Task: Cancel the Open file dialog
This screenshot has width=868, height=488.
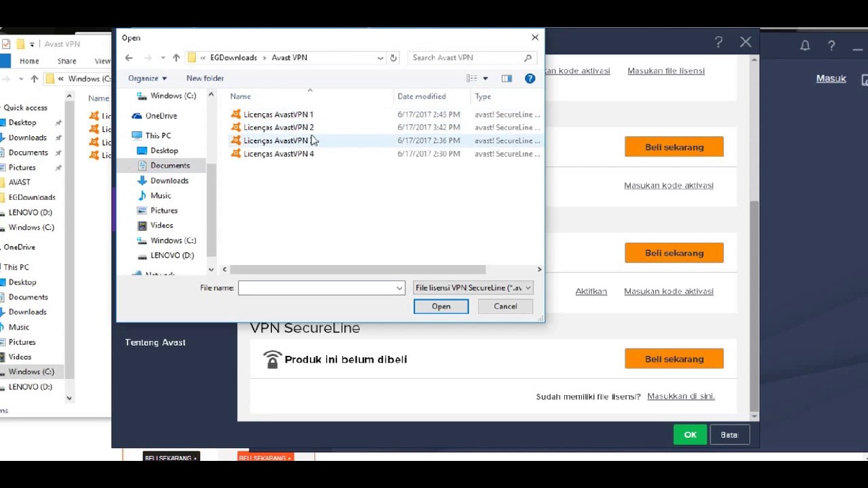Action: click(x=505, y=306)
